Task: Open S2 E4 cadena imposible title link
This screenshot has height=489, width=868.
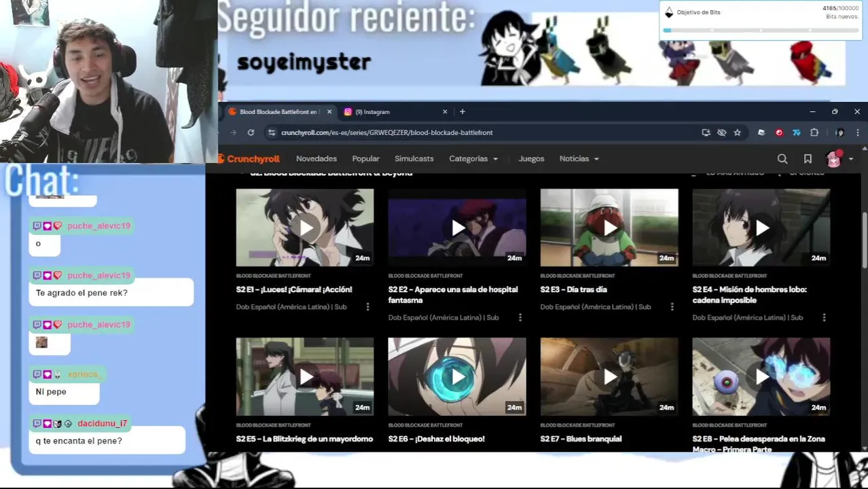Action: 750,295
